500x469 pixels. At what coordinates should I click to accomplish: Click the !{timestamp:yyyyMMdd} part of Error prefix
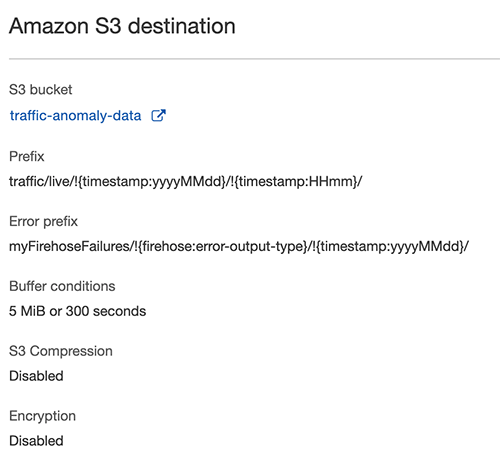[388, 246]
